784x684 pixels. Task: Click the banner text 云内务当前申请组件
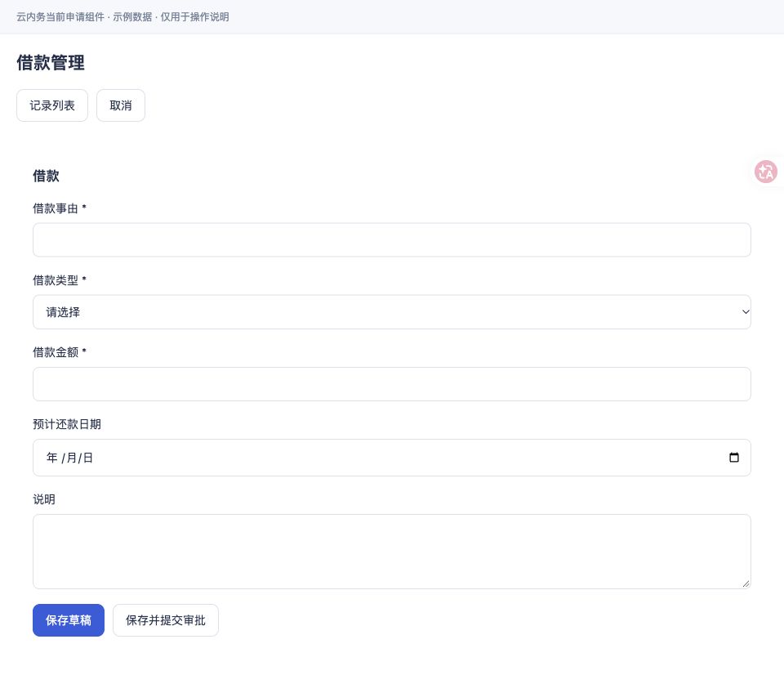point(60,17)
